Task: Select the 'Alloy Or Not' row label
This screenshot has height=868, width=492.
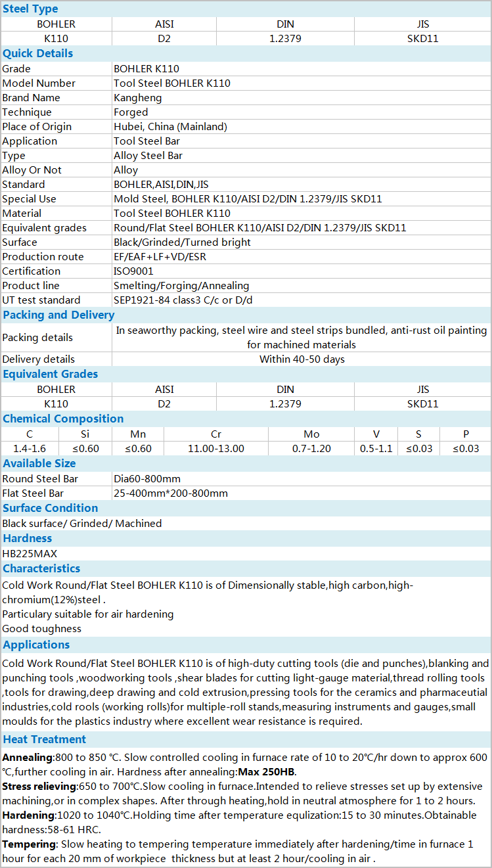Action: point(32,170)
